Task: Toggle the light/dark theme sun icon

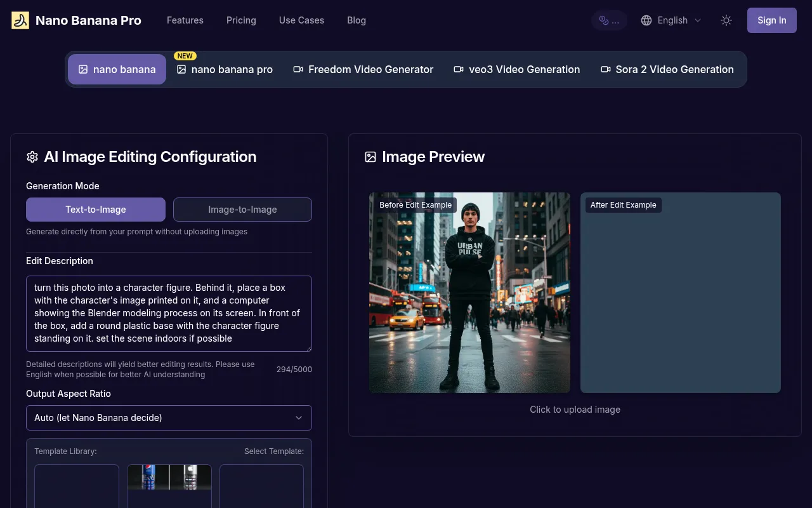Action: coord(726,20)
